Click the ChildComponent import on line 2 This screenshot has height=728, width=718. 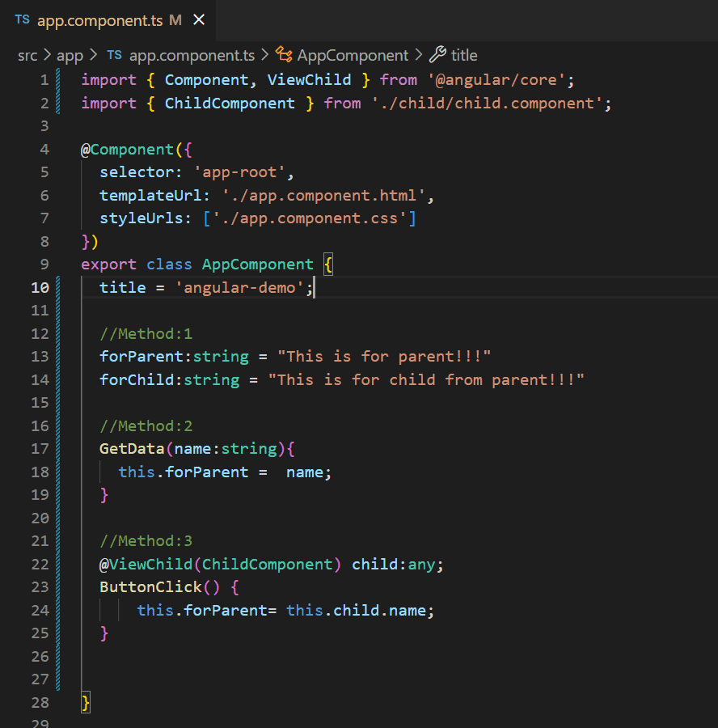[x=230, y=103]
